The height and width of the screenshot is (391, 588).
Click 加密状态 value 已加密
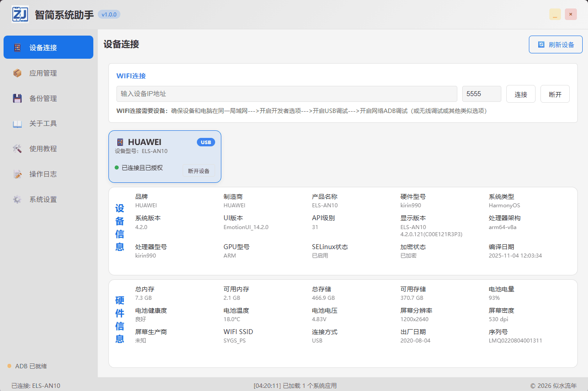pyautogui.click(x=408, y=255)
